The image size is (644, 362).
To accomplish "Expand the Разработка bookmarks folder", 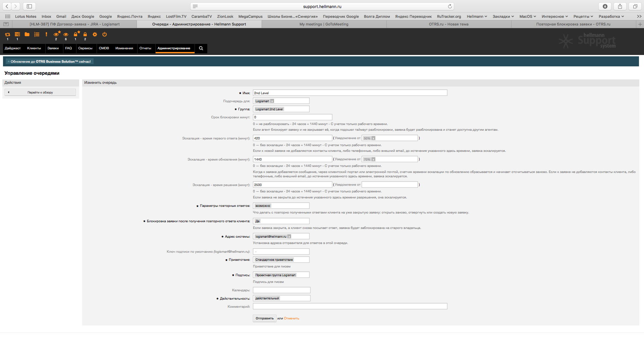I will point(611,16).
